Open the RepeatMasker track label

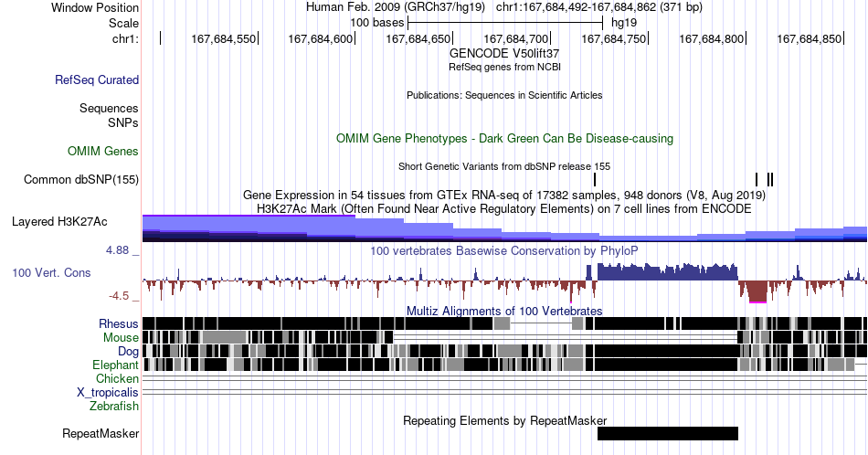click(x=101, y=433)
